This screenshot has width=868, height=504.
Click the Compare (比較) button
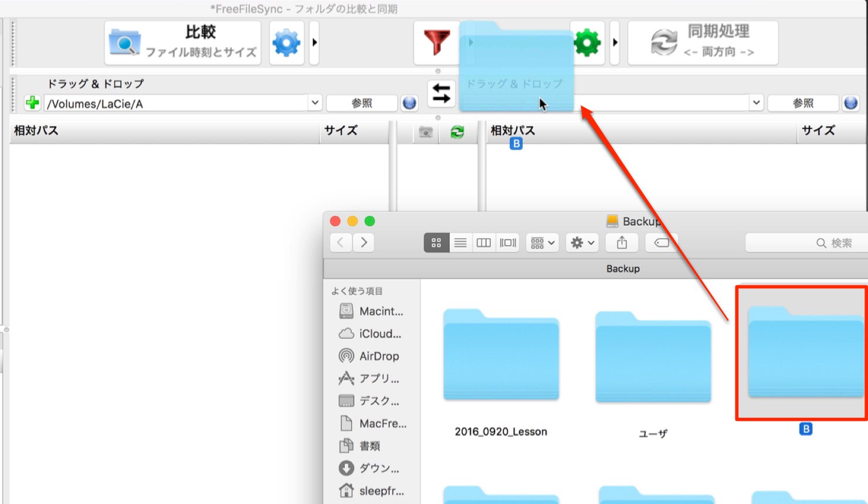(182, 43)
